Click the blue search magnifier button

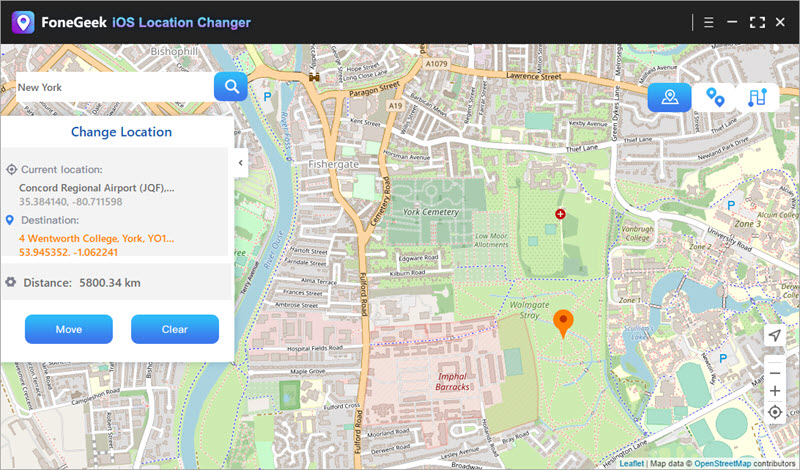point(231,87)
